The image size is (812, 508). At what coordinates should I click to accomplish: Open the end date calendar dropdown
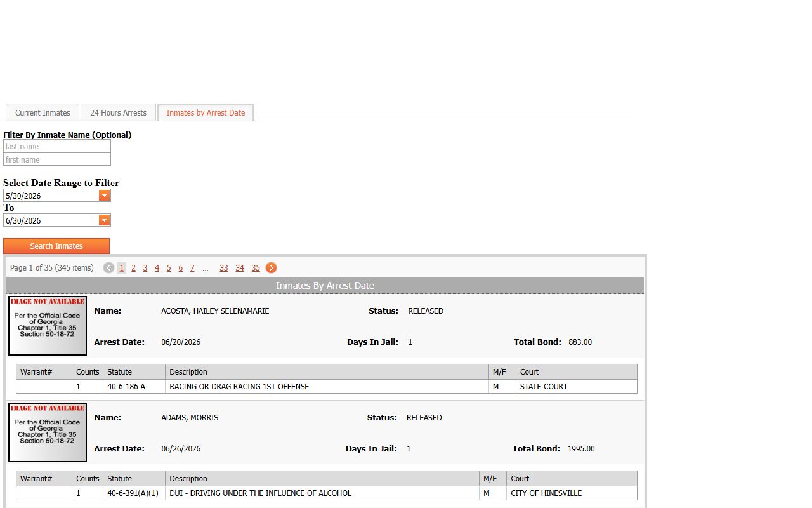tap(105, 220)
